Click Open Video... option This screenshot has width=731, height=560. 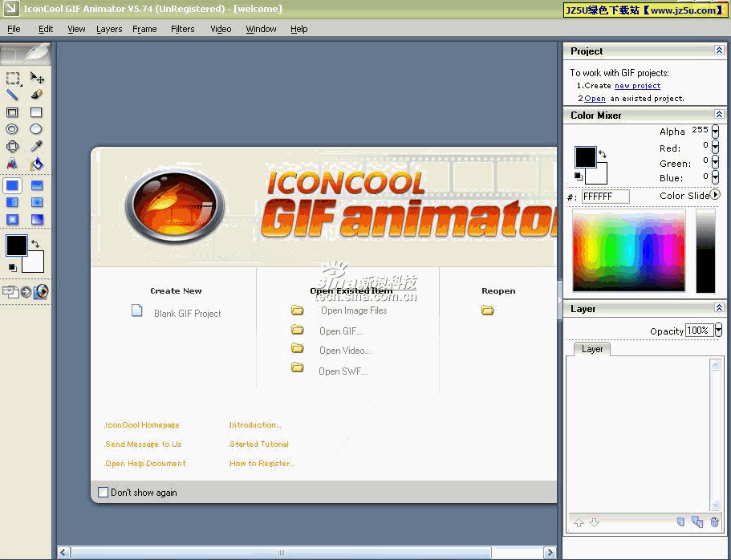345,351
